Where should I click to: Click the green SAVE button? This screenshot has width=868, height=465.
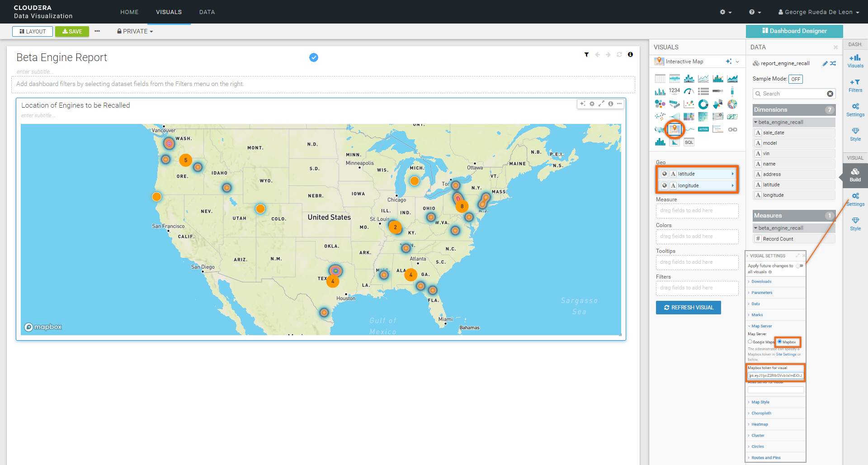pos(72,32)
